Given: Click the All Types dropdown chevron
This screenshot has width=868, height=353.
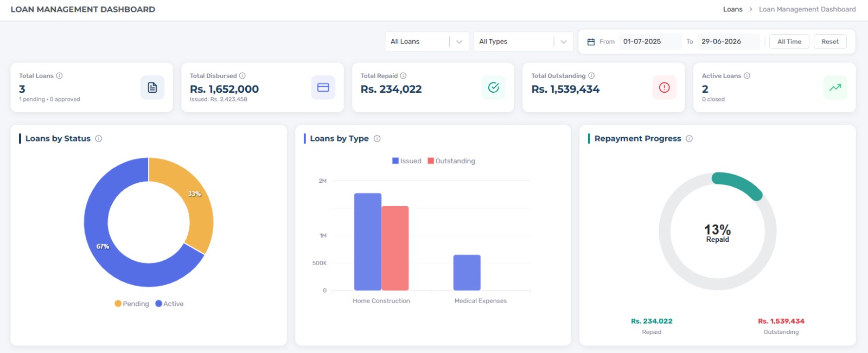Looking at the screenshot, I should [x=564, y=42].
